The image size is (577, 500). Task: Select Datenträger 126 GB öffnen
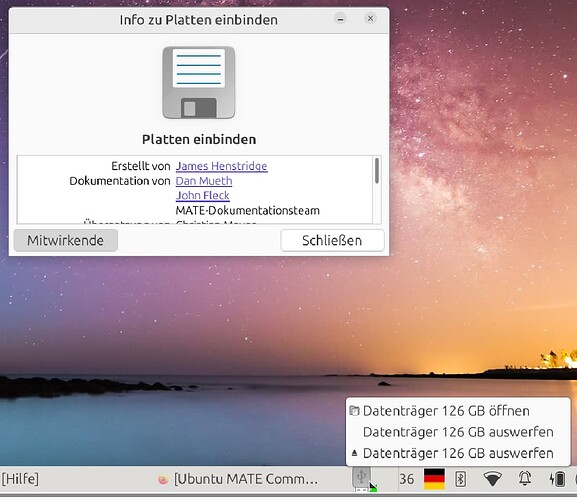pos(458,411)
